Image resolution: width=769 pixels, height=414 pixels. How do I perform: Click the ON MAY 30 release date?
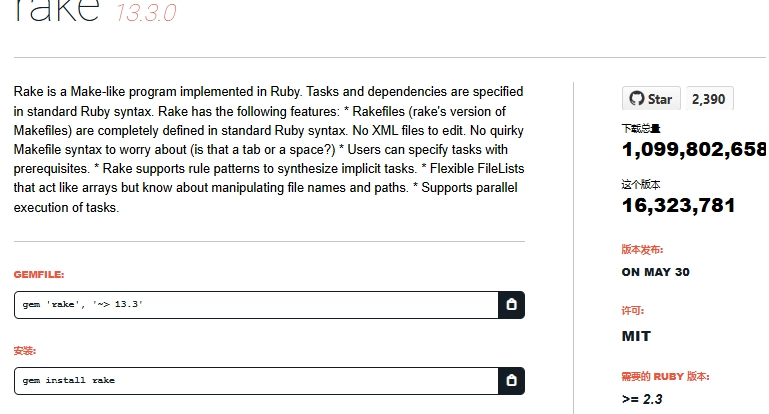(x=655, y=272)
